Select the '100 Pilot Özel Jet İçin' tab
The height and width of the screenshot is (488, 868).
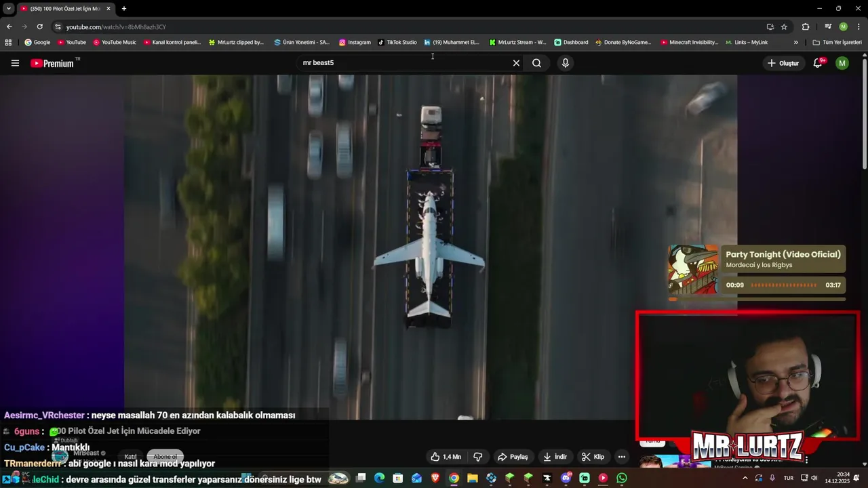click(x=65, y=9)
